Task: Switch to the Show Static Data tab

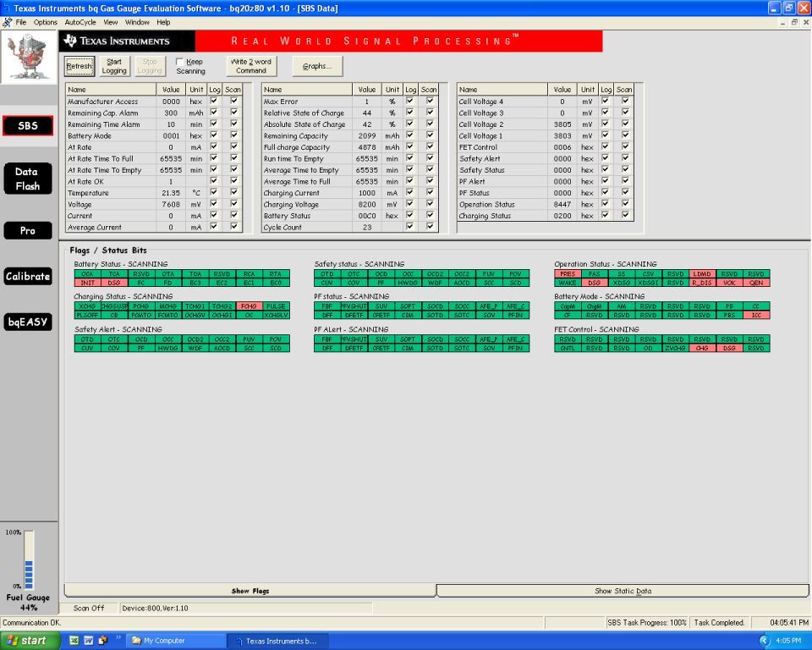Action: coord(623,591)
